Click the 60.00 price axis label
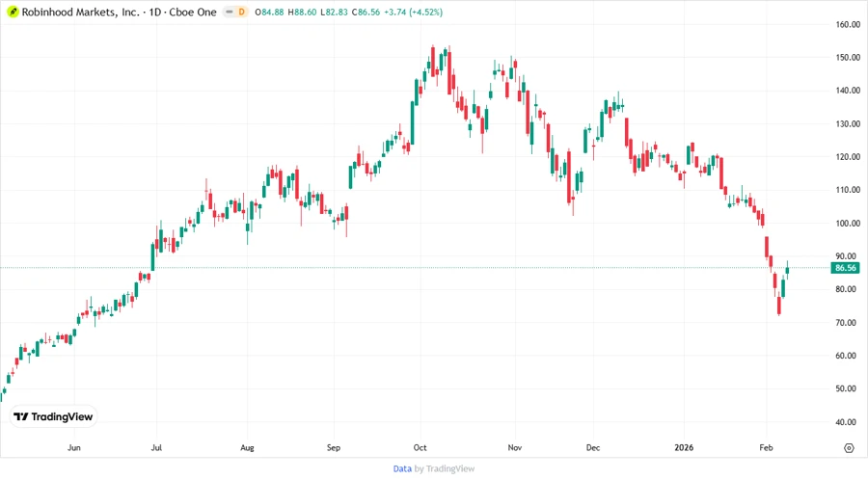The height and width of the screenshot is (480, 868). tap(848, 356)
